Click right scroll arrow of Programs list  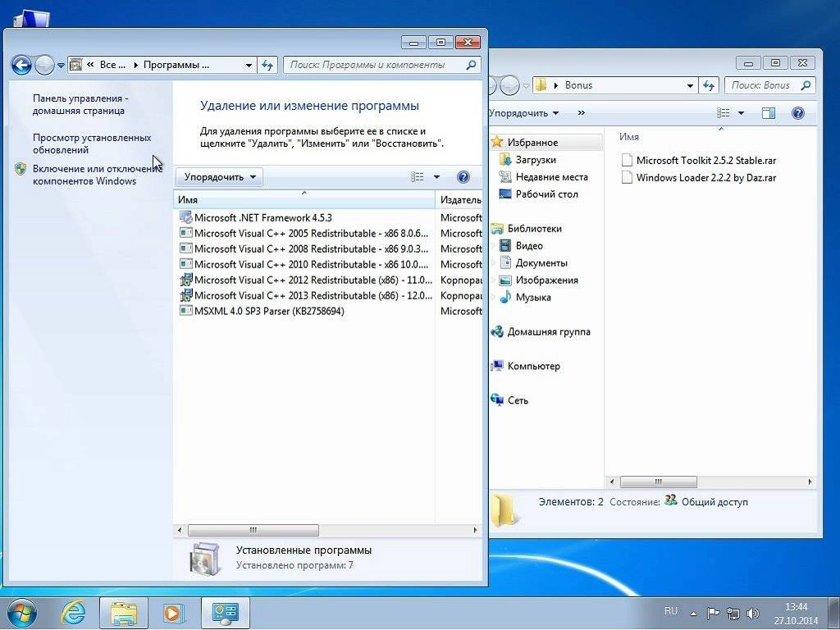[x=475, y=530]
